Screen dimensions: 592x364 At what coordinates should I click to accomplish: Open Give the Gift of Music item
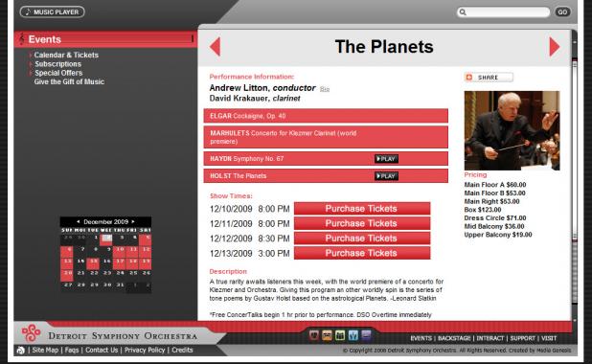69,81
